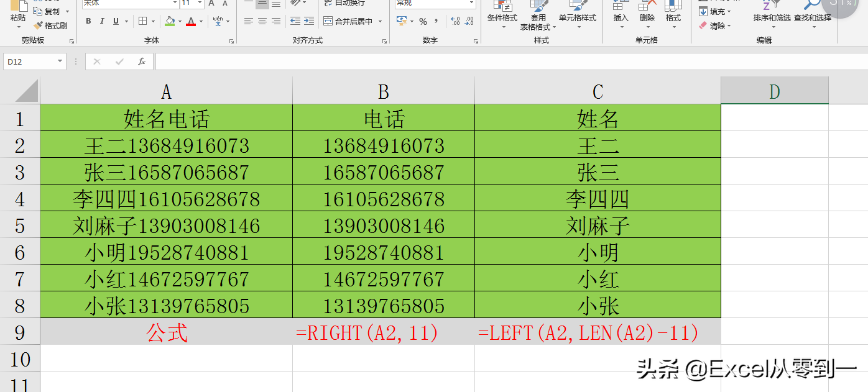Click cell C5 containing 刘麻子

pos(598,225)
